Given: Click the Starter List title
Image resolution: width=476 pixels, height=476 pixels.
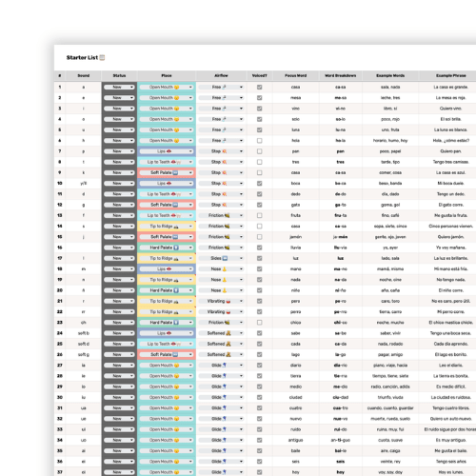Looking at the screenshot, I should pos(82,57).
